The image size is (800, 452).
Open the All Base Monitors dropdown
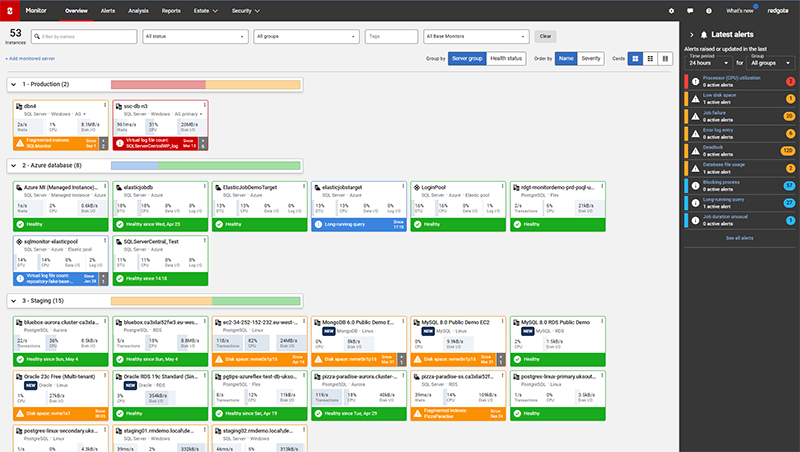pos(476,36)
